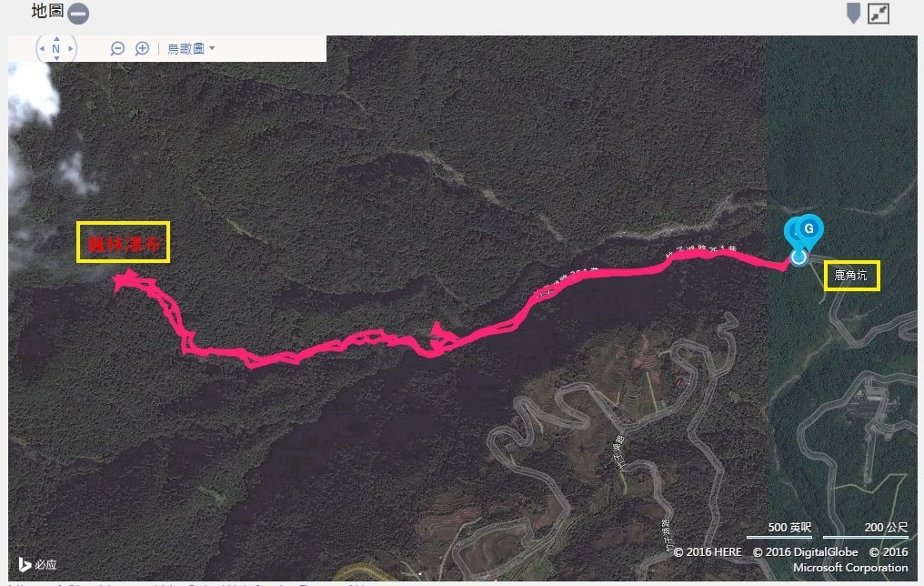This screenshot has width=924, height=586.
Task: Zoom out the map with magnifier minus
Action: [117, 48]
